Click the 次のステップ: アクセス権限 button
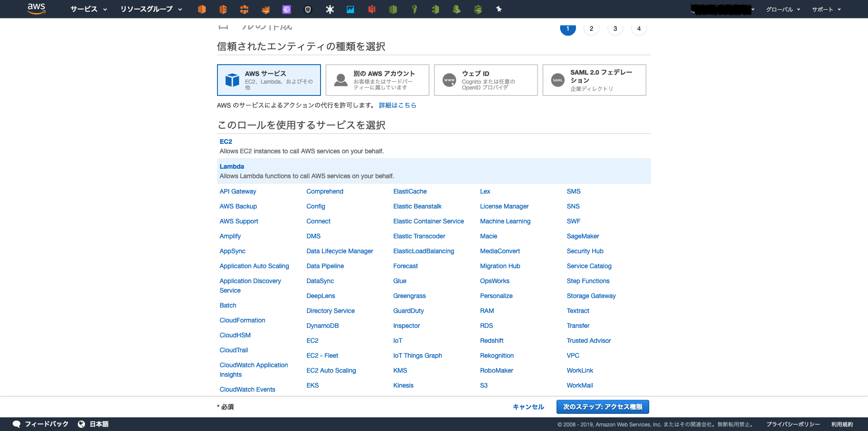This screenshot has width=868, height=431. click(x=602, y=407)
